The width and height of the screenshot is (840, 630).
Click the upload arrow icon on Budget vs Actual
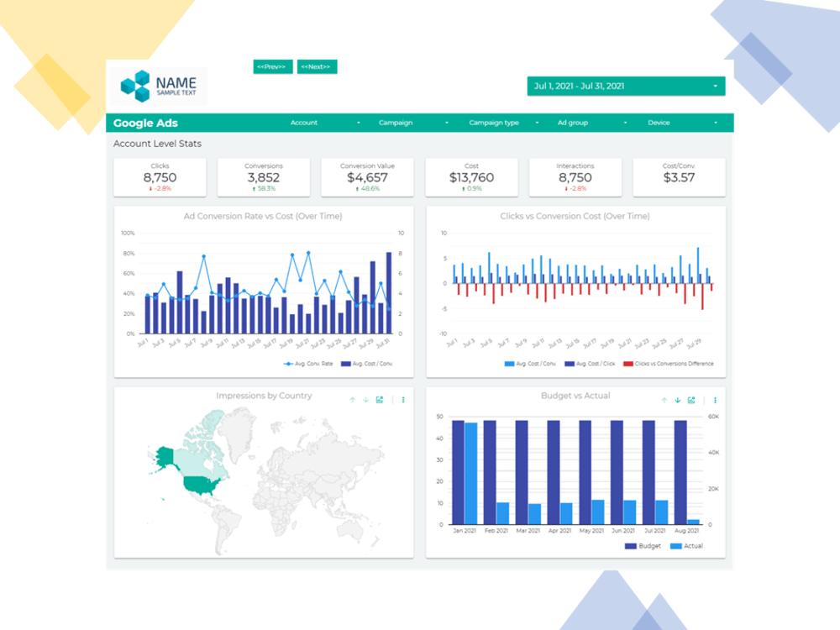click(x=663, y=400)
